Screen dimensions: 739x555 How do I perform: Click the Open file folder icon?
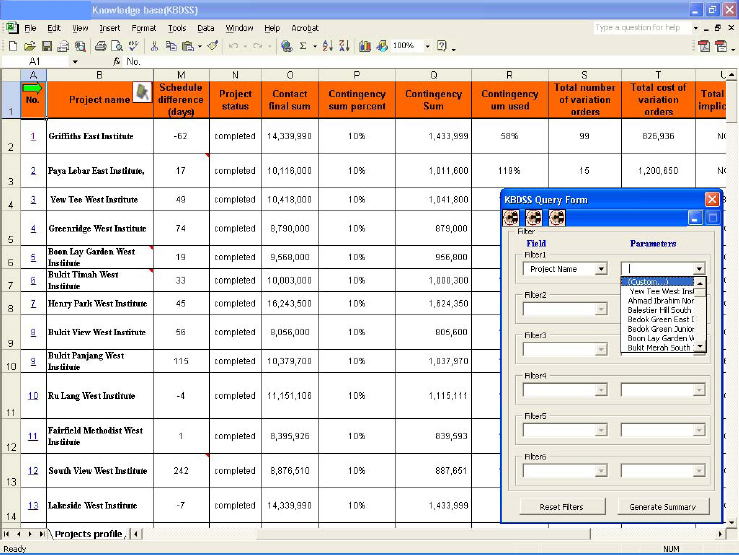30,46
